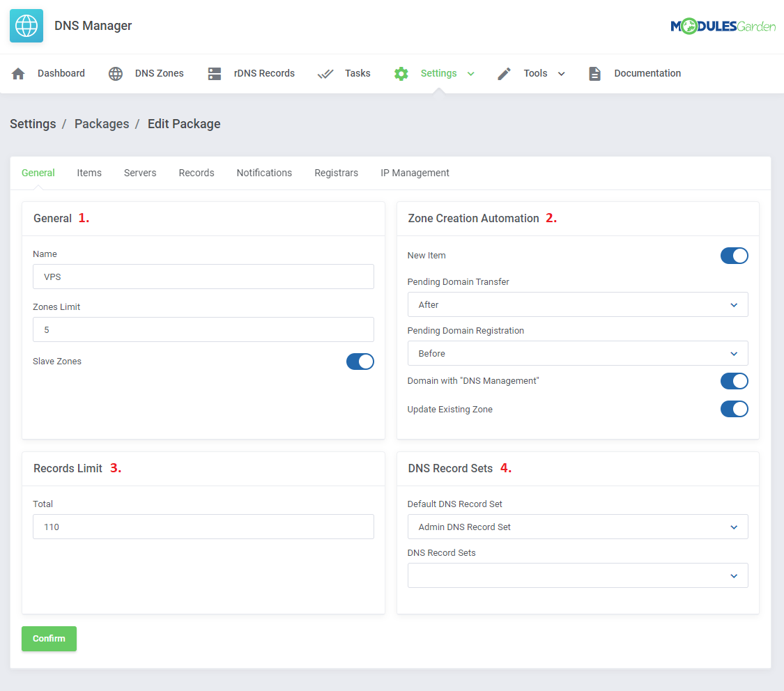
Task: Open the Pending Domain Transfer dropdown
Action: tap(578, 305)
